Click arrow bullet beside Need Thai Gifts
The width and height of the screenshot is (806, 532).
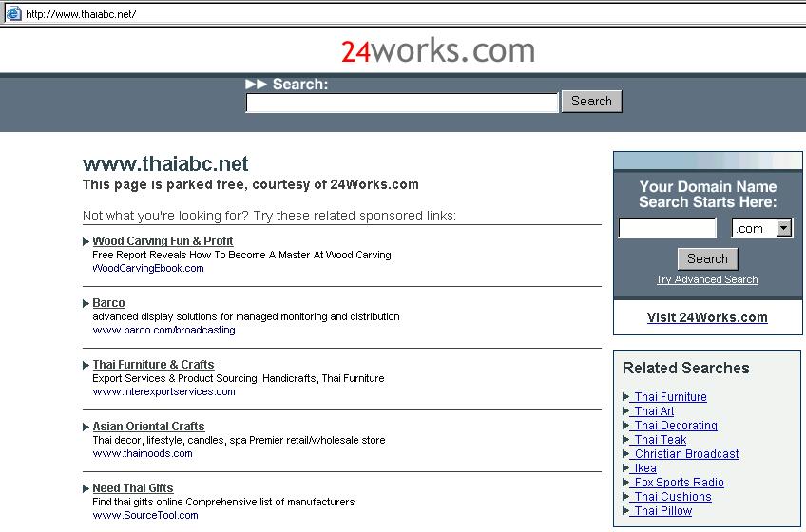(86, 488)
